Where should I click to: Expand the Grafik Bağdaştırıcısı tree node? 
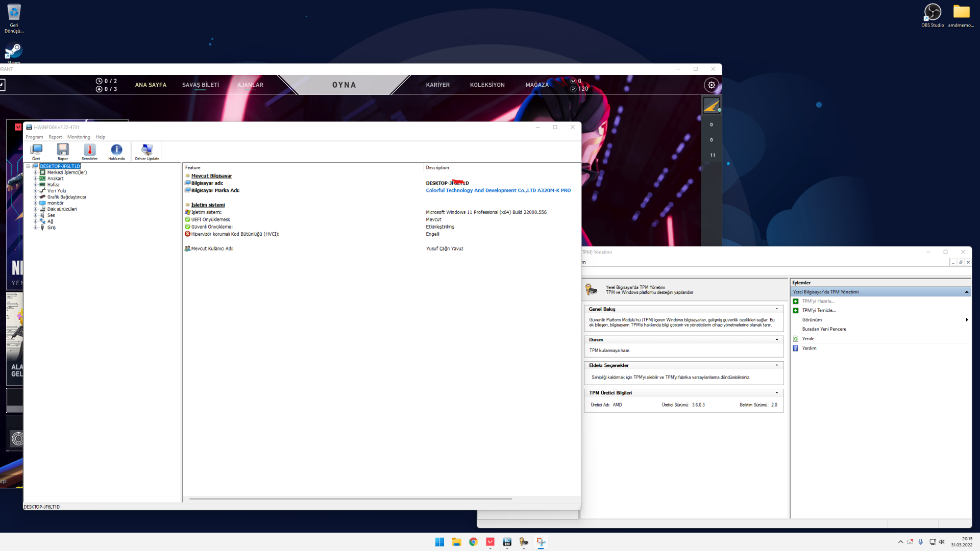35,197
